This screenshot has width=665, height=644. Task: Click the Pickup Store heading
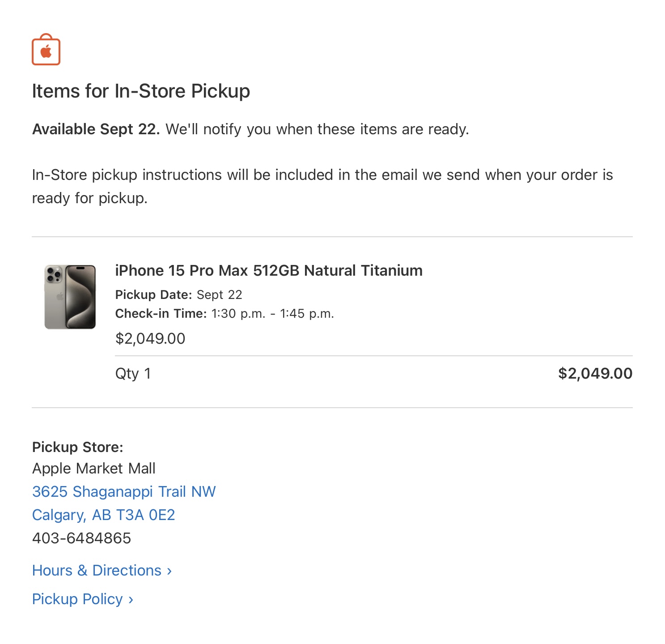click(77, 447)
